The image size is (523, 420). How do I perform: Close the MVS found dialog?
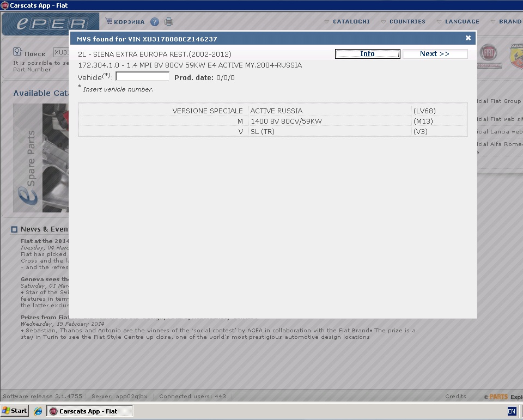coord(468,38)
